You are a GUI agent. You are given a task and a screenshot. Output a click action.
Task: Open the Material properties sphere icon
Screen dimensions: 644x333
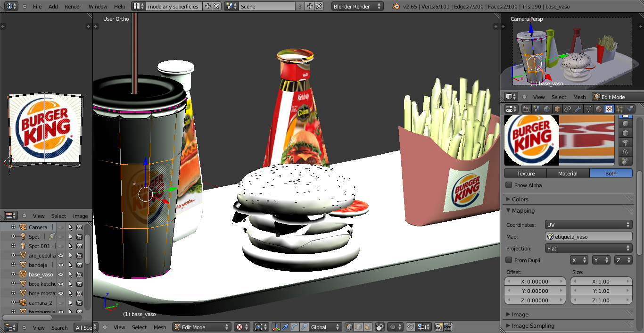[599, 109]
